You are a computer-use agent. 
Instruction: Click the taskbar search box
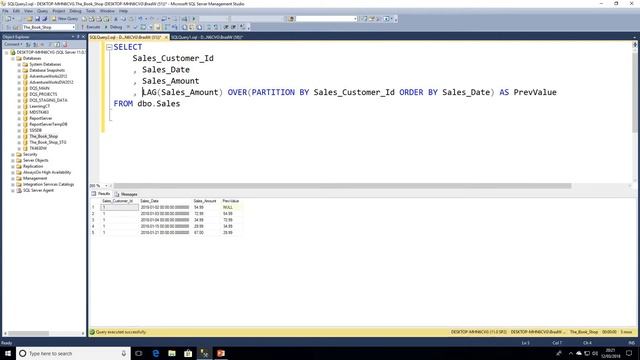(x=73, y=353)
